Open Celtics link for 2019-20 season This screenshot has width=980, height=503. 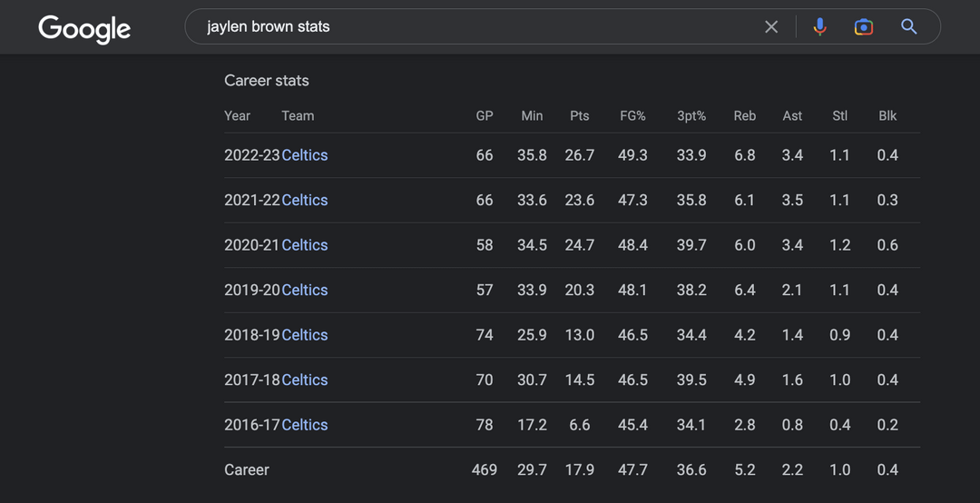(x=305, y=290)
